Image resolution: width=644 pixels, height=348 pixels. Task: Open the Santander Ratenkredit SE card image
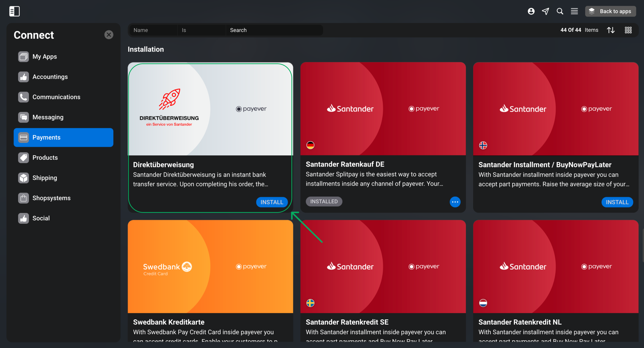(x=383, y=266)
